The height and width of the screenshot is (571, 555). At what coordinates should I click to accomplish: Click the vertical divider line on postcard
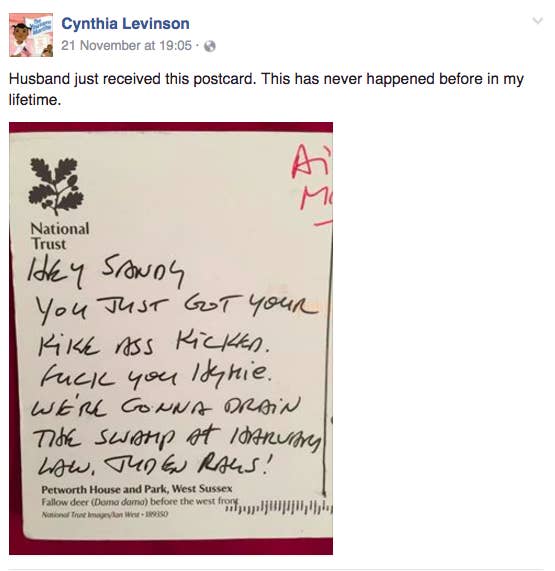pyautogui.click(x=326, y=367)
